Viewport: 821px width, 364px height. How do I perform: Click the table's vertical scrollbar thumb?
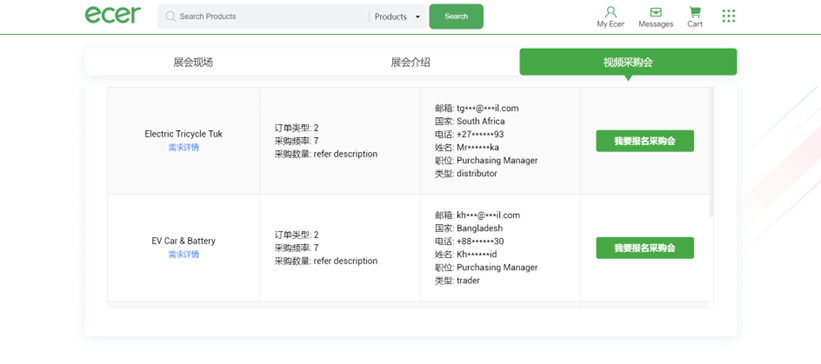pyautogui.click(x=711, y=152)
